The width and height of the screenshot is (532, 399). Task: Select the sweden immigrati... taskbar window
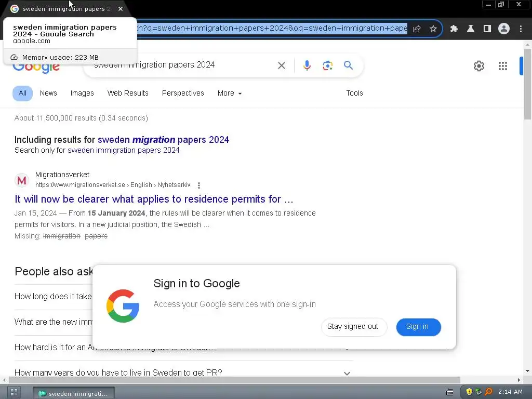(74, 393)
